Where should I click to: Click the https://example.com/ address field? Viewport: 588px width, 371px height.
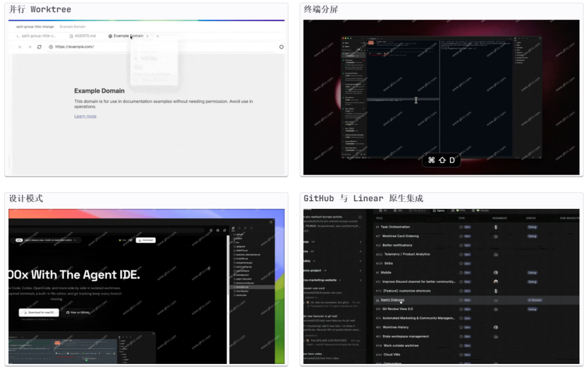click(x=75, y=47)
